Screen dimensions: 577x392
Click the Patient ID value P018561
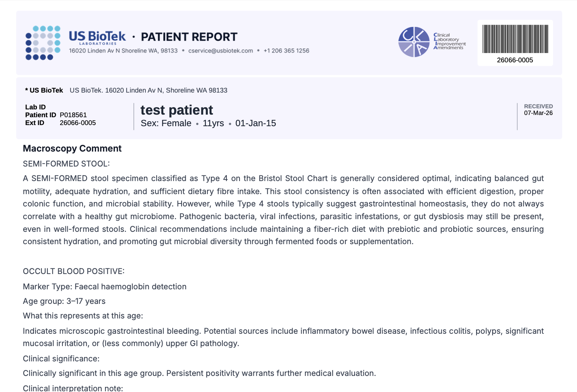pos(73,115)
